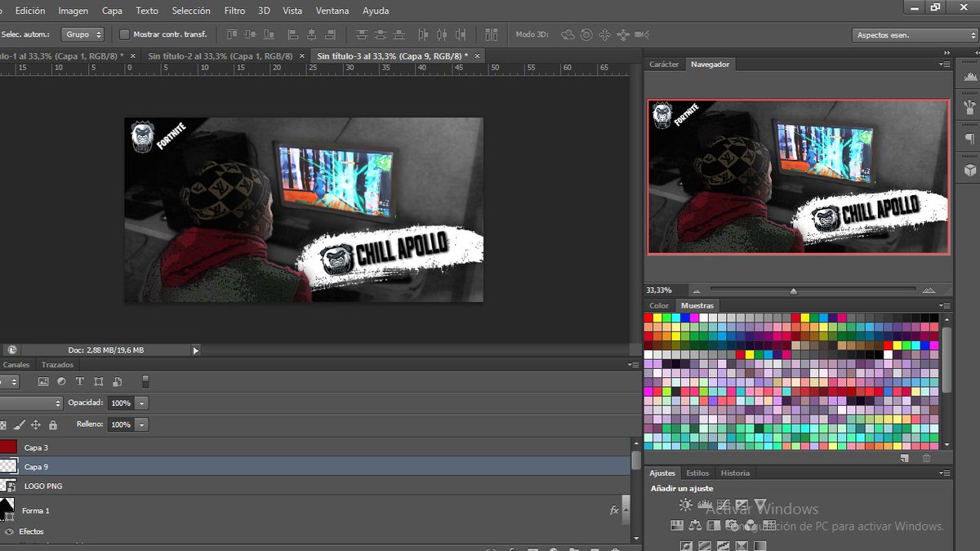Select the 3D camera zoom icon
Image resolution: width=980 pixels, height=551 pixels.
tap(642, 34)
